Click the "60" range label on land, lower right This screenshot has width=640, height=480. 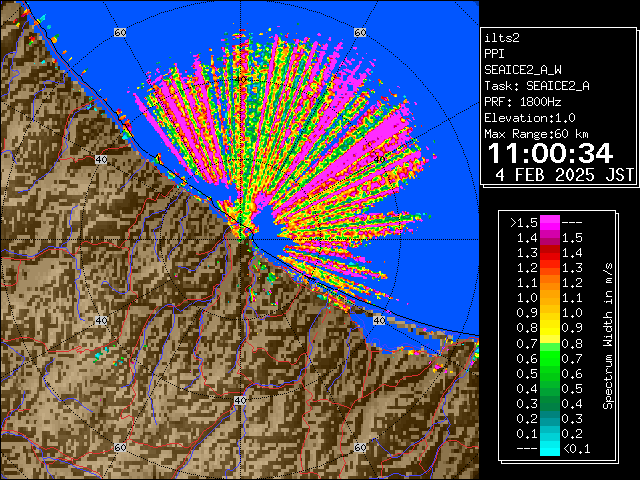pyautogui.click(x=360, y=448)
